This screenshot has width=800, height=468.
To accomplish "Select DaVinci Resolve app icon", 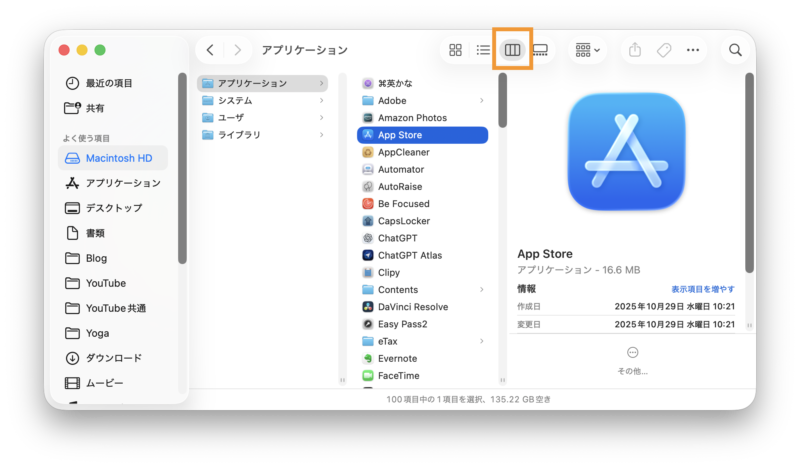I will coord(368,307).
